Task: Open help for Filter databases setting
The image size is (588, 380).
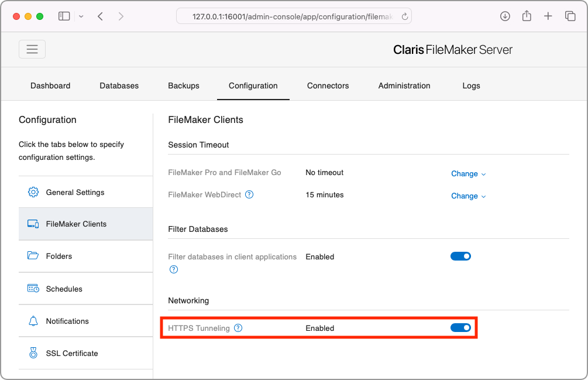Action: [174, 269]
